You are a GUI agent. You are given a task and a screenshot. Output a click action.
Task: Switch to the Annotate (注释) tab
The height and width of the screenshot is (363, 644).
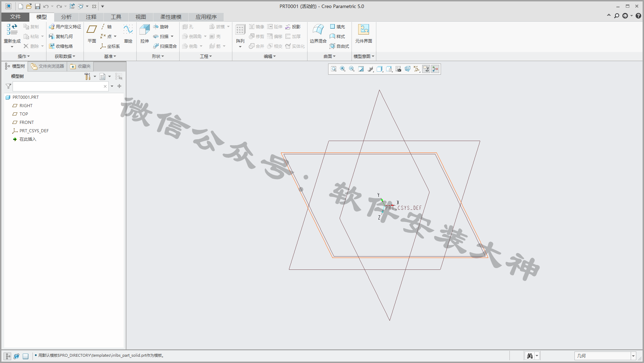pos(91,17)
